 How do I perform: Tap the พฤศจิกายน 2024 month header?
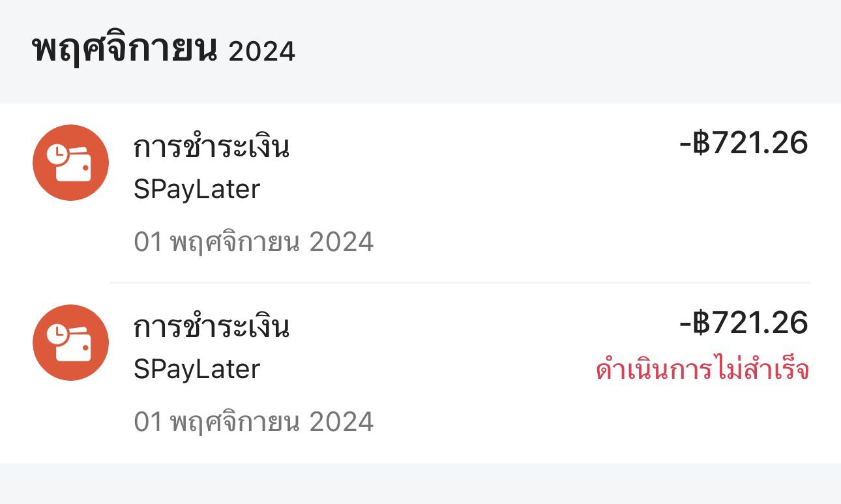pyautogui.click(x=164, y=49)
